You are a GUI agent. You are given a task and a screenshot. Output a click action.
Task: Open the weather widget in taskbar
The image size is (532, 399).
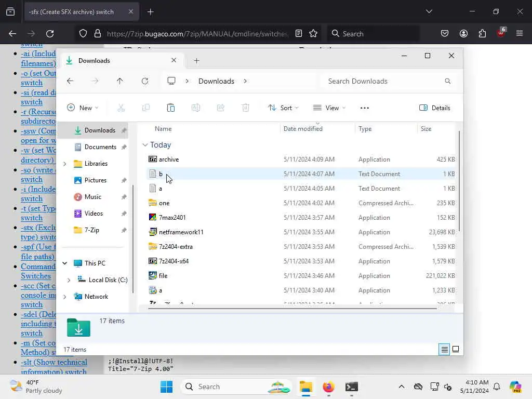point(36,387)
